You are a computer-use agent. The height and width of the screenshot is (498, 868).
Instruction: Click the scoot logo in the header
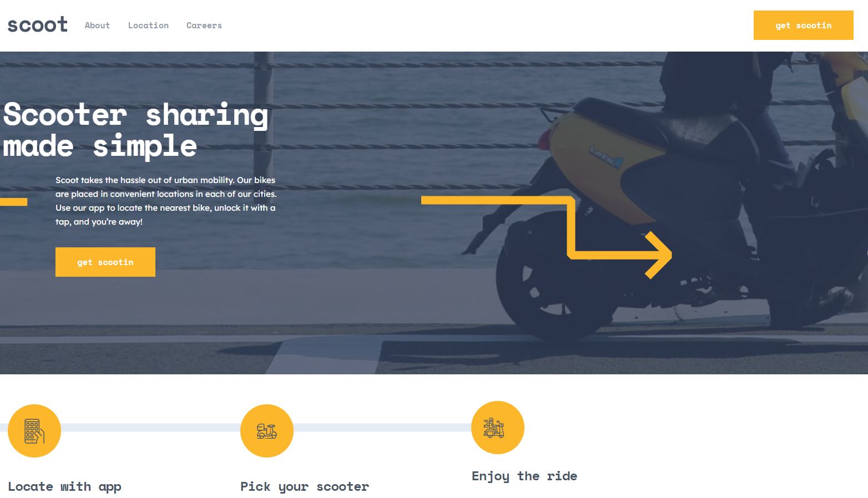point(37,25)
